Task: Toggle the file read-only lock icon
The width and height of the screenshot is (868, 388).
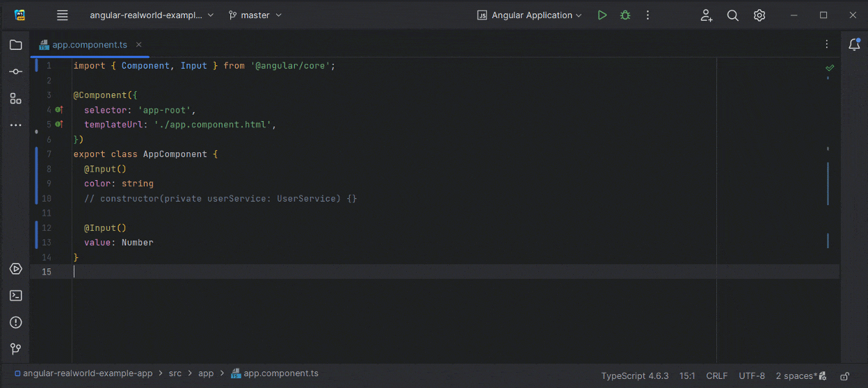Action: (x=844, y=376)
